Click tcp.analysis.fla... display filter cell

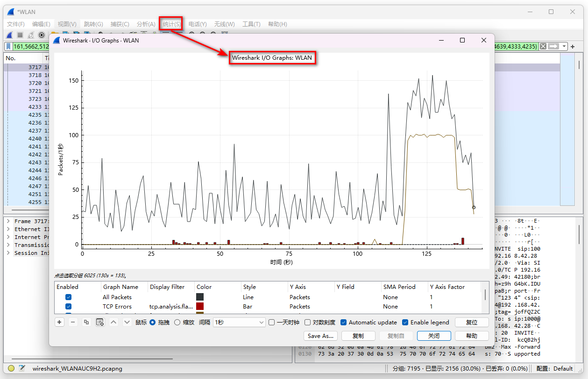[x=171, y=306]
